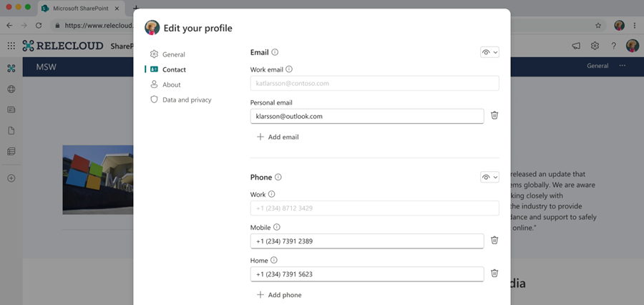Viewport: 644px width, 305px height.
Task: Open the General profile section
Action: [x=173, y=54]
